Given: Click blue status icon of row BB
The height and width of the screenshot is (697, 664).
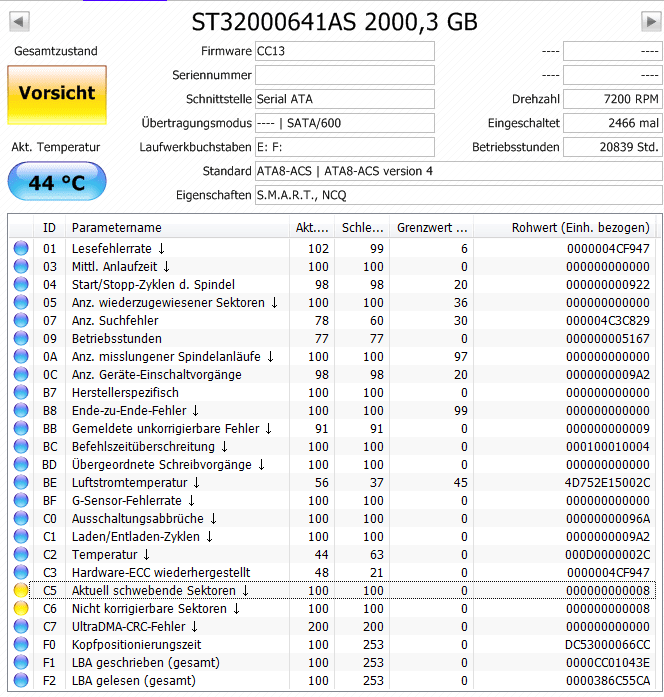Looking at the screenshot, I should click(21, 429).
